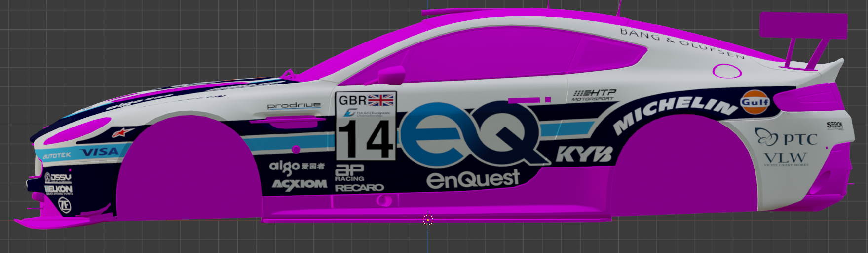
Task: Click the VISA decal on front fender
Action: [100, 152]
